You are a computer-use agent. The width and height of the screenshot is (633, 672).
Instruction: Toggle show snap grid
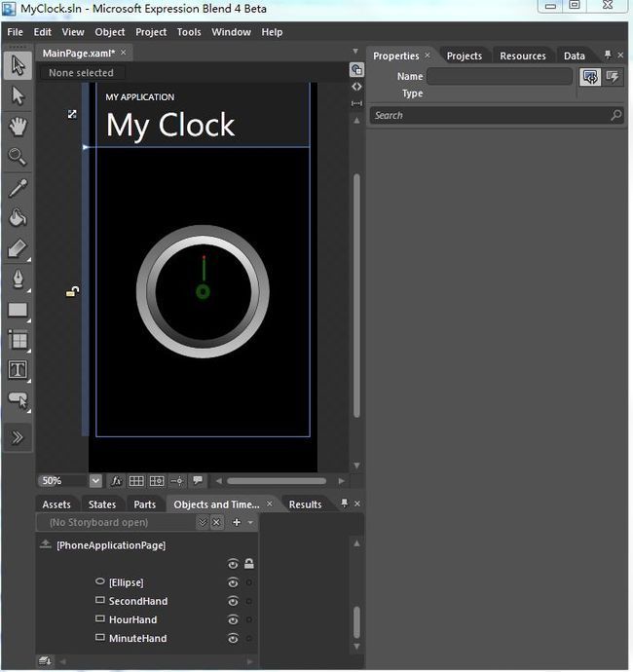(136, 481)
